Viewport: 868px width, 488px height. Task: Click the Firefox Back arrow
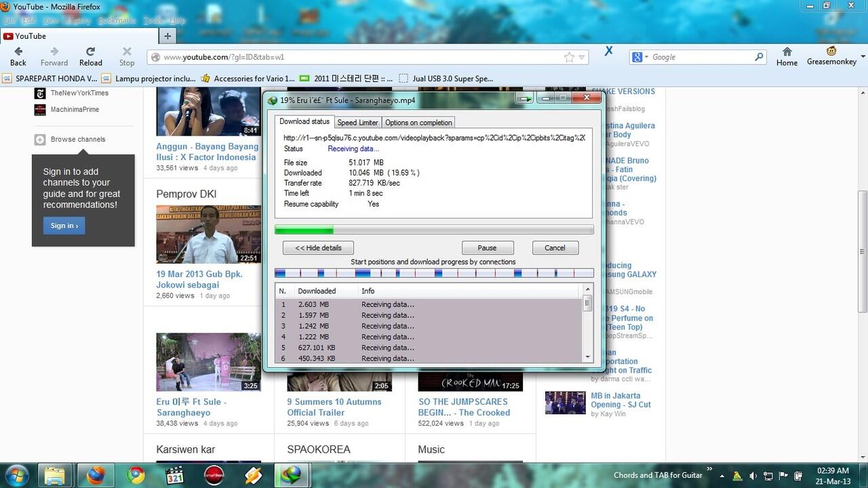[18, 52]
